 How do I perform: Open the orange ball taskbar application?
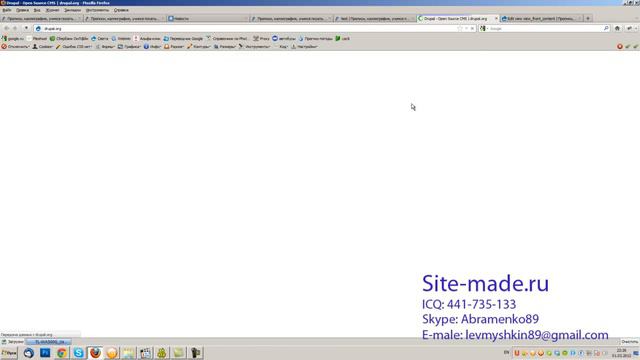point(112,353)
